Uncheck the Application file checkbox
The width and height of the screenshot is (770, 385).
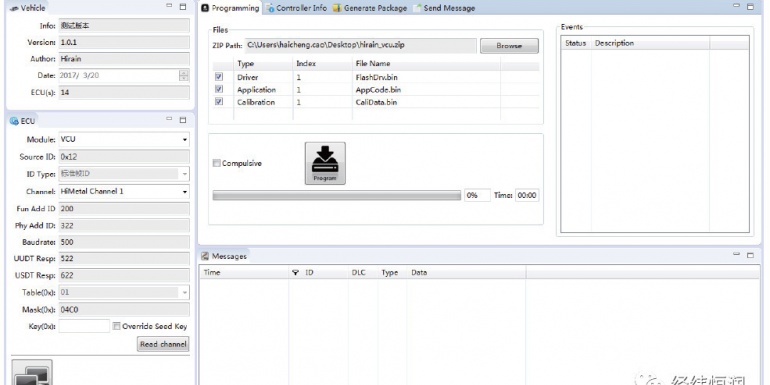[x=219, y=89]
